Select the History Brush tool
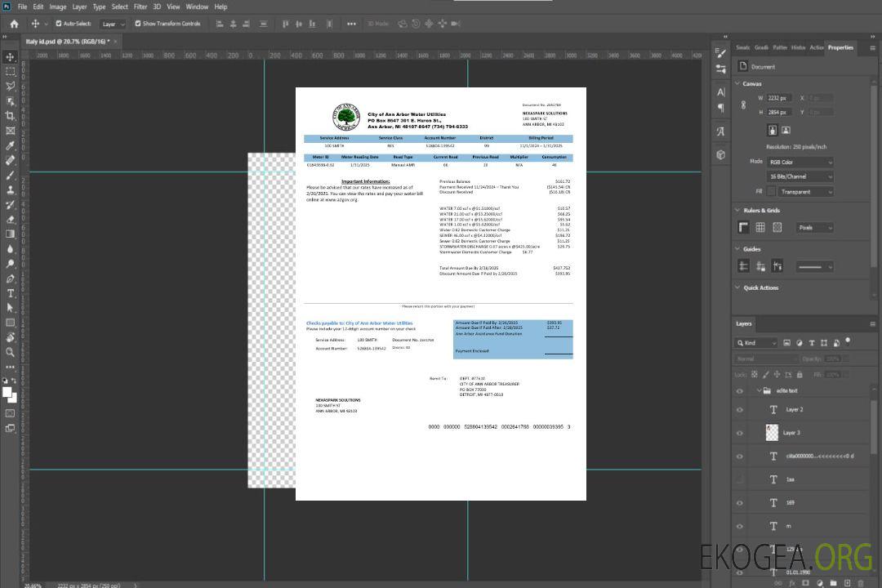This screenshot has width=882, height=588. point(10,205)
